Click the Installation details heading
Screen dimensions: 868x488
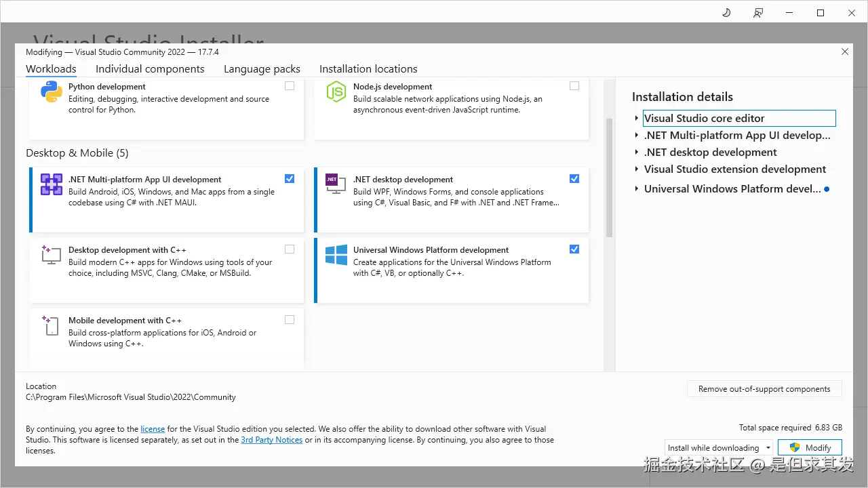pyautogui.click(x=682, y=97)
